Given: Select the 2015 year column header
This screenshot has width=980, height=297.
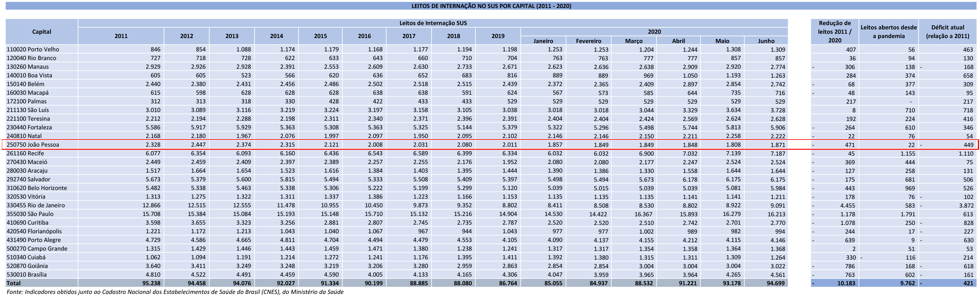Looking at the screenshot, I should tap(320, 36).
